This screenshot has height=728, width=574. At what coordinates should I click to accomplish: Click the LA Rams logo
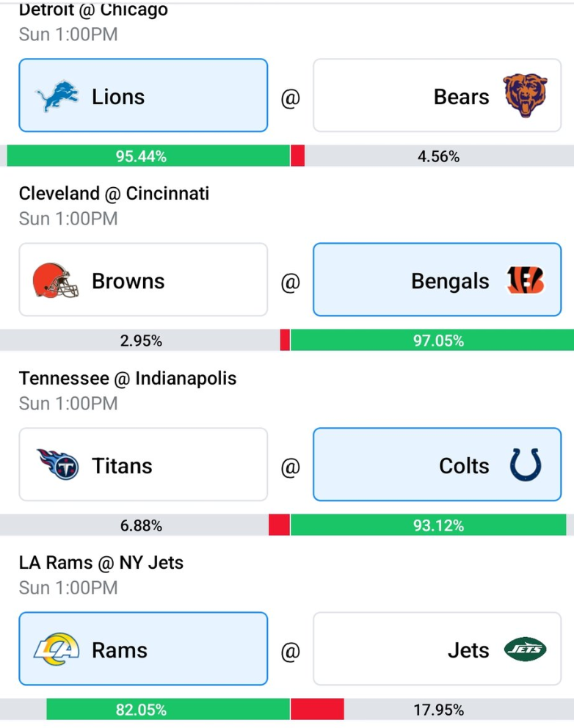57,649
